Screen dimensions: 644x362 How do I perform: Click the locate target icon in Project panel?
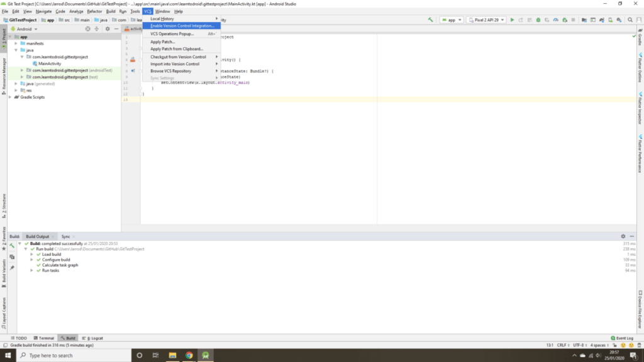tap(87, 29)
